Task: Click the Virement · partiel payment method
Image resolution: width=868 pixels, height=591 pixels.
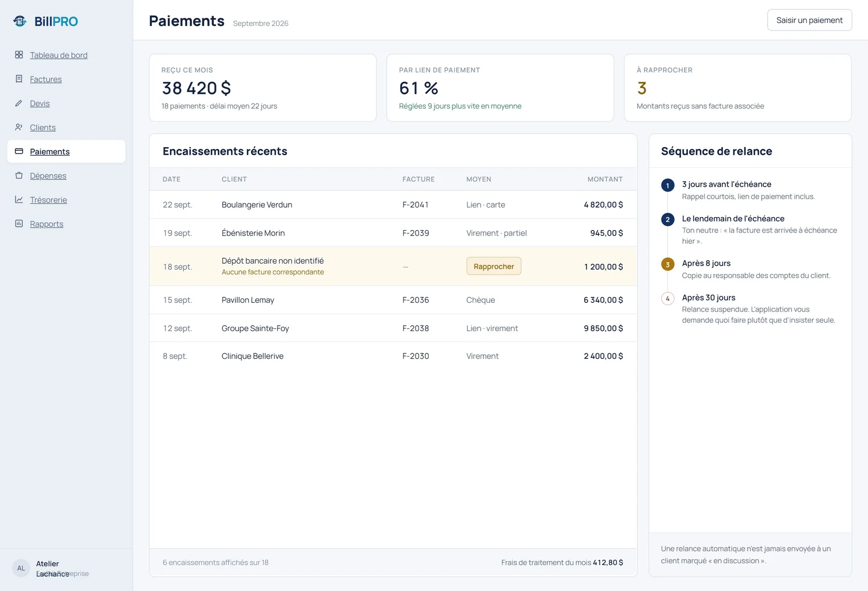Action: click(x=496, y=233)
